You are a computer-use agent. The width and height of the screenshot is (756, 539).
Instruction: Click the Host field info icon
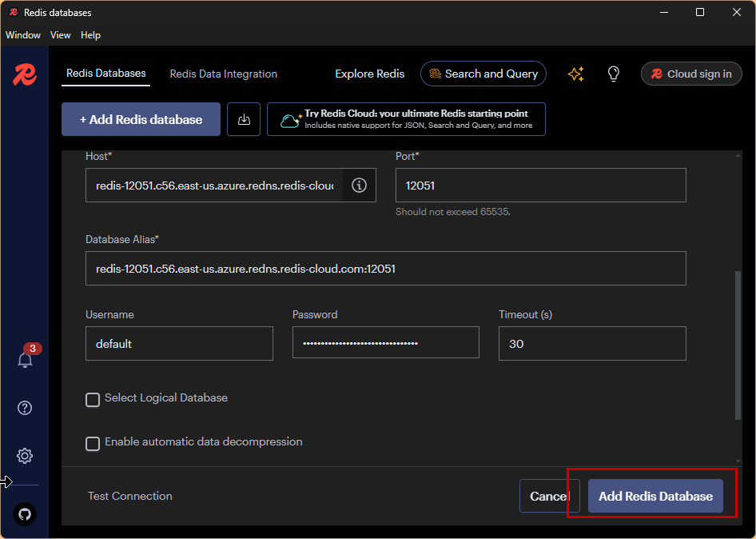click(x=359, y=186)
